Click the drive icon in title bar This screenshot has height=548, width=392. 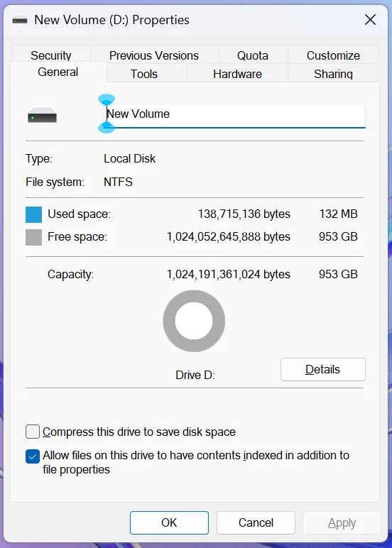(20, 21)
